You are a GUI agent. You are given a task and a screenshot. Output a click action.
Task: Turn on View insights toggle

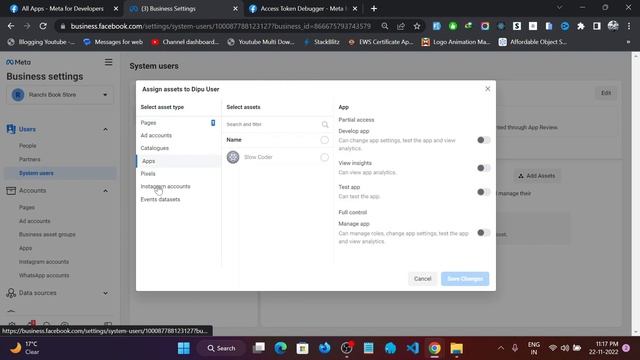[x=483, y=168]
